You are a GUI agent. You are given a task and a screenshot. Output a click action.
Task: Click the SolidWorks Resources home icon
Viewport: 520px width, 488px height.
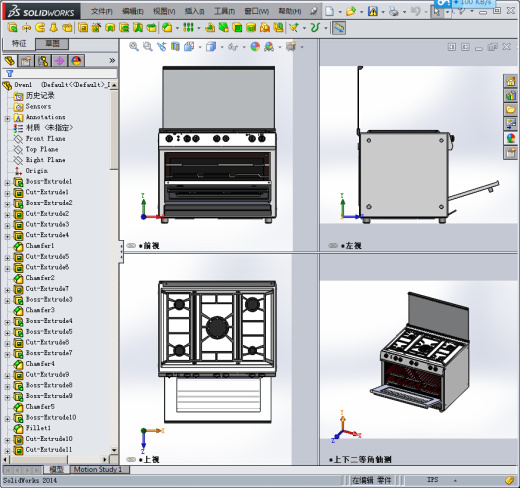coord(511,81)
